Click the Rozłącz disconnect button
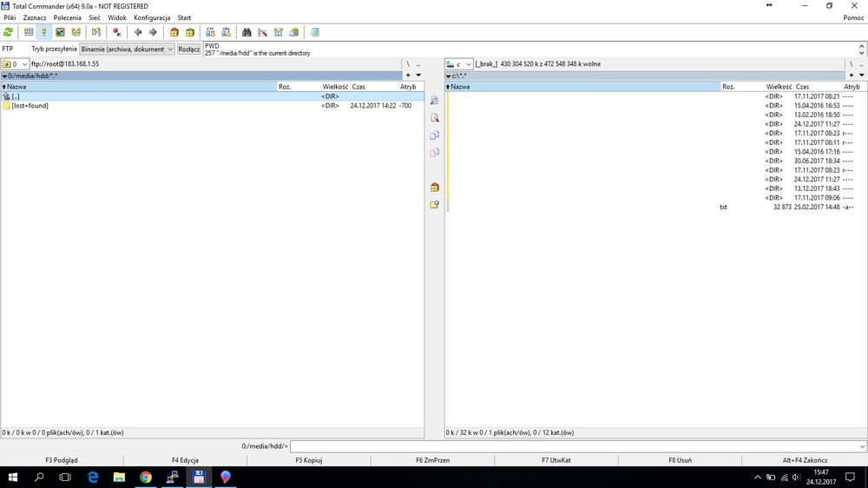Image resolution: width=868 pixels, height=488 pixels. 189,49
